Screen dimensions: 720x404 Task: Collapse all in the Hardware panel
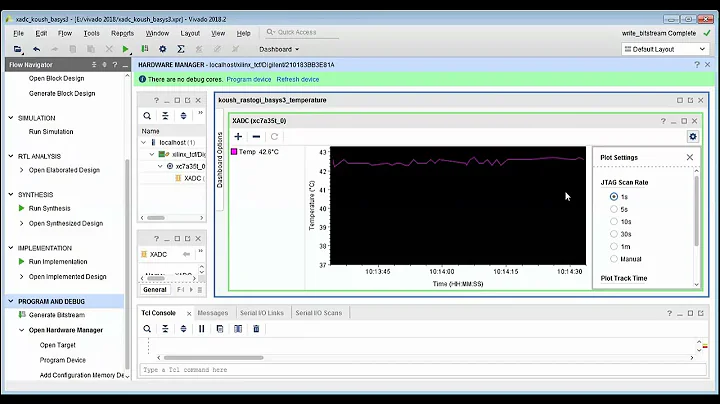pyautogui.click(x=165, y=116)
